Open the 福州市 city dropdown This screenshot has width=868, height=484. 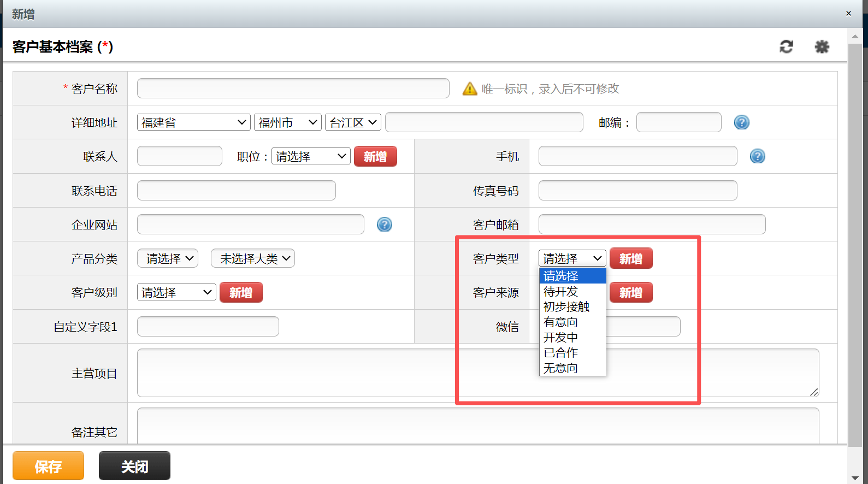coord(287,122)
